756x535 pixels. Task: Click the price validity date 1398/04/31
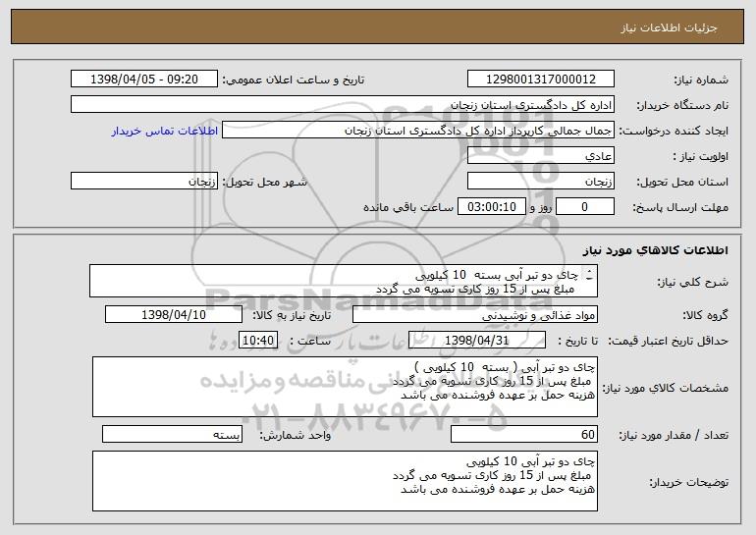coord(477,341)
